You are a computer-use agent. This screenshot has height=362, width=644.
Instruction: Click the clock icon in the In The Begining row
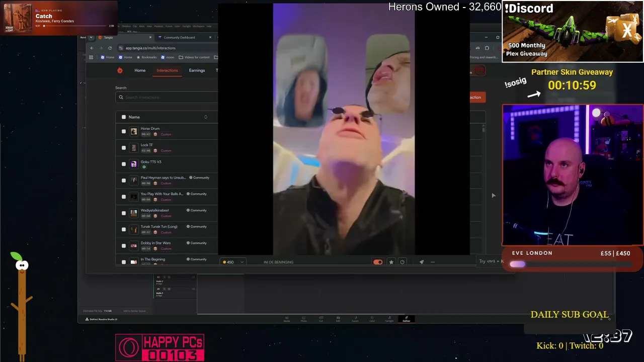[x=402, y=262]
